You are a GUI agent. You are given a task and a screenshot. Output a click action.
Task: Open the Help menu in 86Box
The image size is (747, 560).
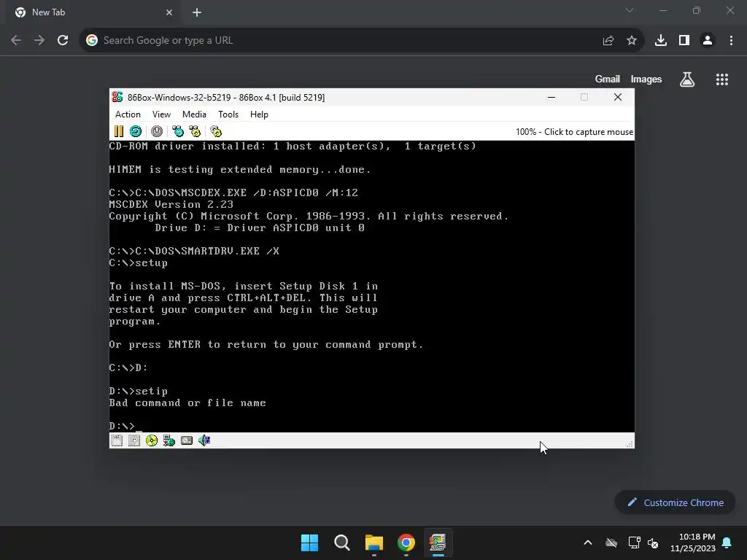coord(259,114)
